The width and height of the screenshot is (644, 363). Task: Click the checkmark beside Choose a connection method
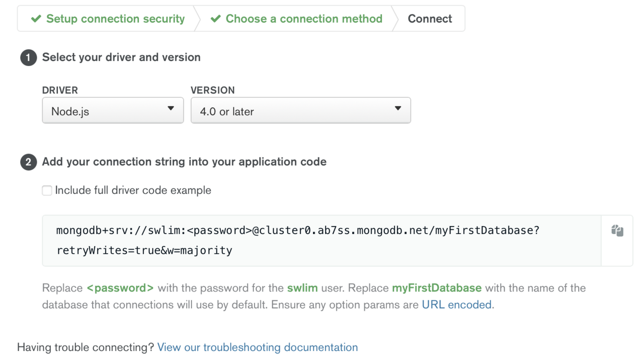pos(215,19)
